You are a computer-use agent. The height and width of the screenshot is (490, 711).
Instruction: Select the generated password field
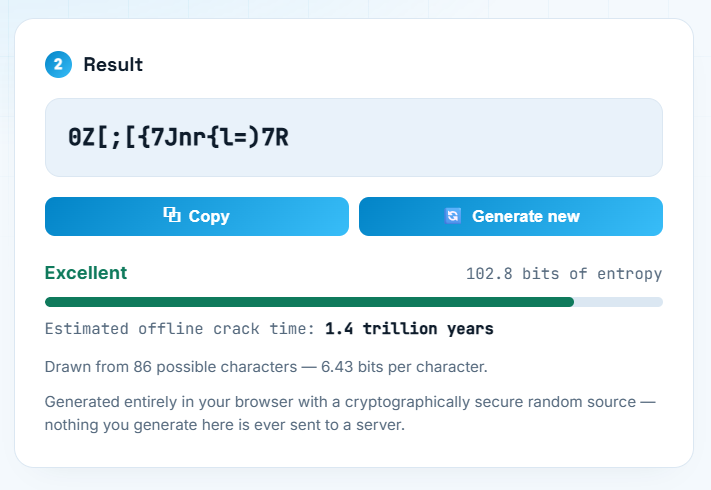pos(354,137)
